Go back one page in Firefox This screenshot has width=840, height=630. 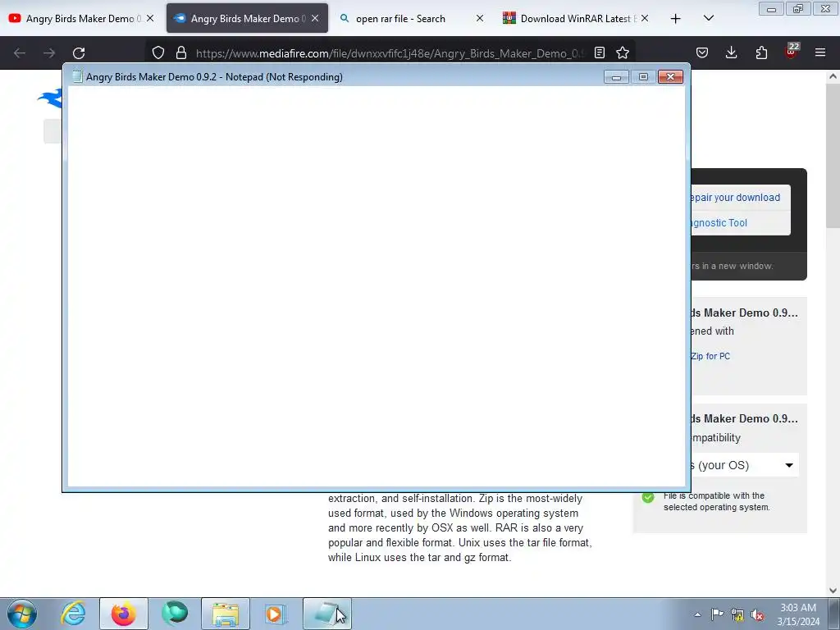(x=20, y=52)
